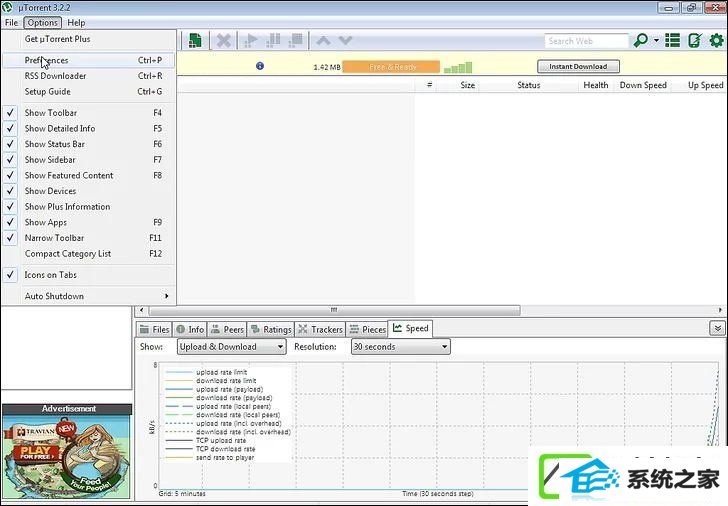
Task: Toggle Show Detailed Info option
Action: 88,129
